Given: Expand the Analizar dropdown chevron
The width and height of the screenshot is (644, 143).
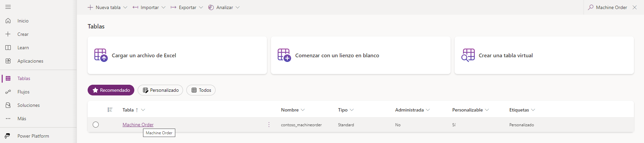Looking at the screenshot, I should coord(238,7).
